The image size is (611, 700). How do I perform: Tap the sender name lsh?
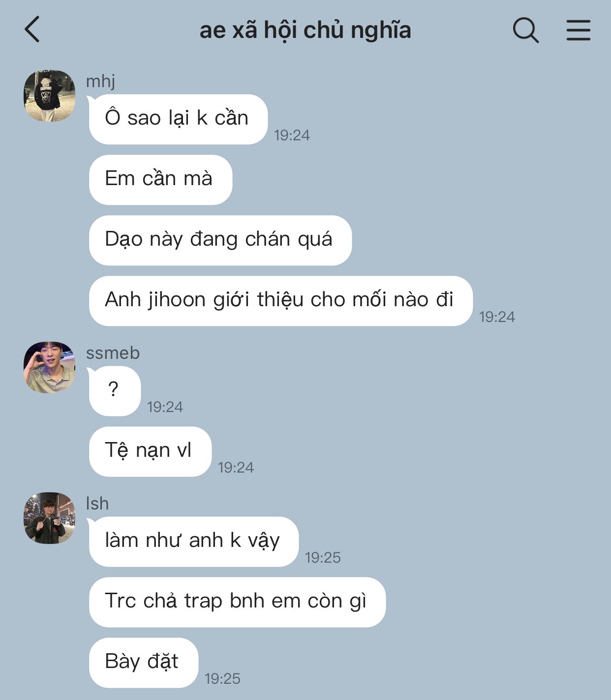(x=97, y=504)
